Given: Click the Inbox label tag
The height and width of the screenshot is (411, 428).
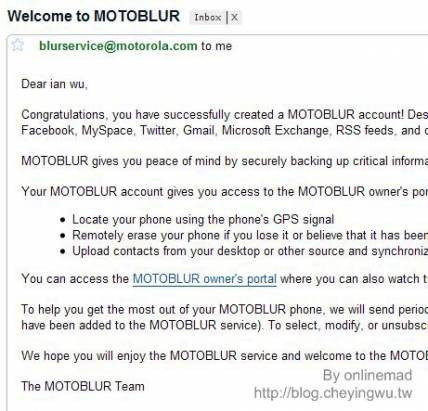Looking at the screenshot, I should pos(208,17).
